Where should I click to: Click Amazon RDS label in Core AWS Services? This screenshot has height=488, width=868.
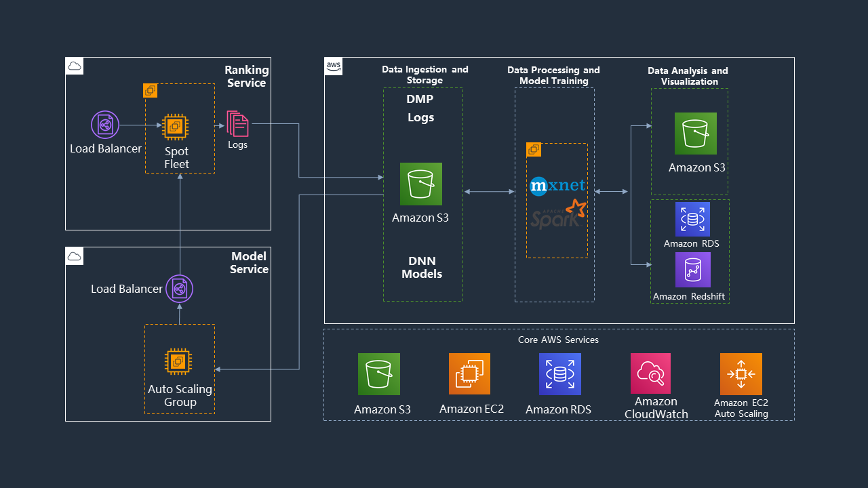pyautogui.click(x=558, y=409)
